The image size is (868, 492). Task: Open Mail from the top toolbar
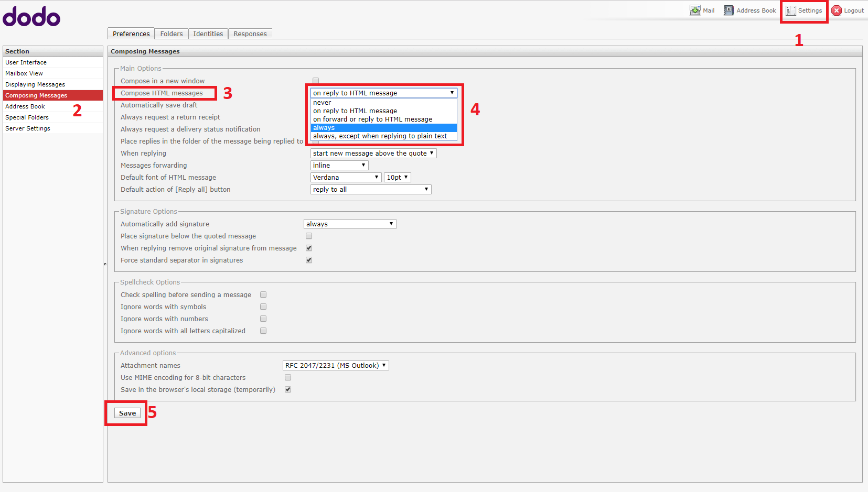[x=702, y=10]
